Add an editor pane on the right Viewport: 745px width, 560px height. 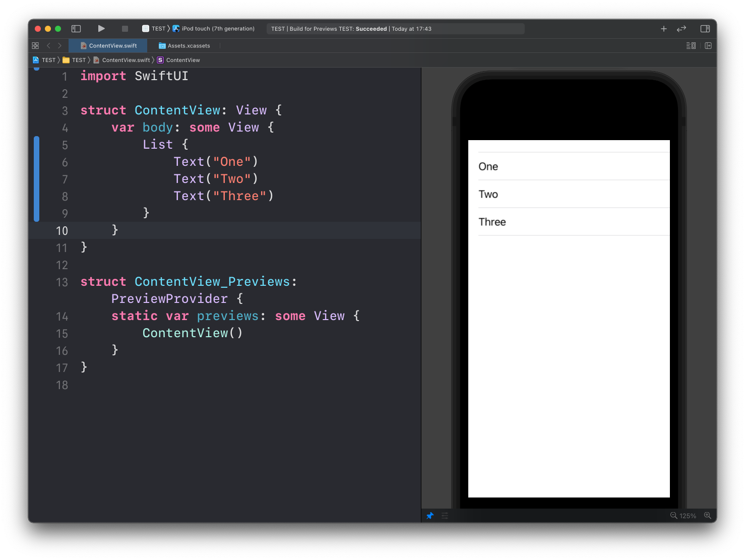click(x=708, y=46)
